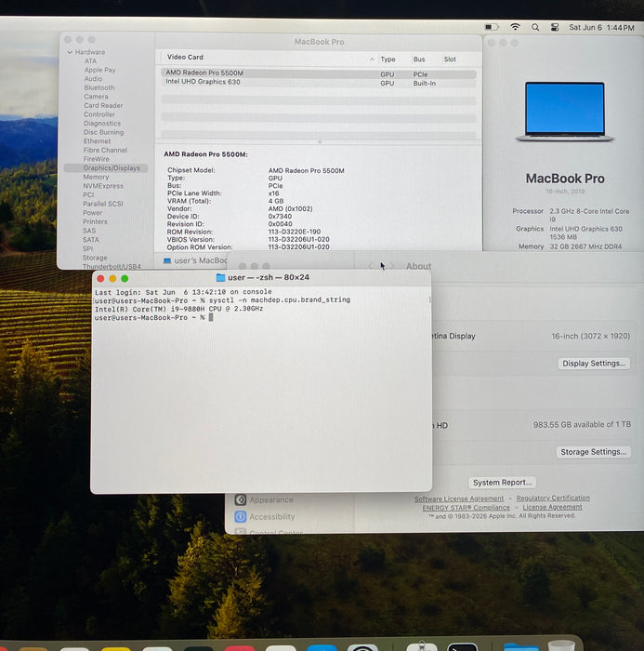The image size is (644, 651).
Task: Go back in System Settings About pane
Action: pyautogui.click(x=371, y=266)
